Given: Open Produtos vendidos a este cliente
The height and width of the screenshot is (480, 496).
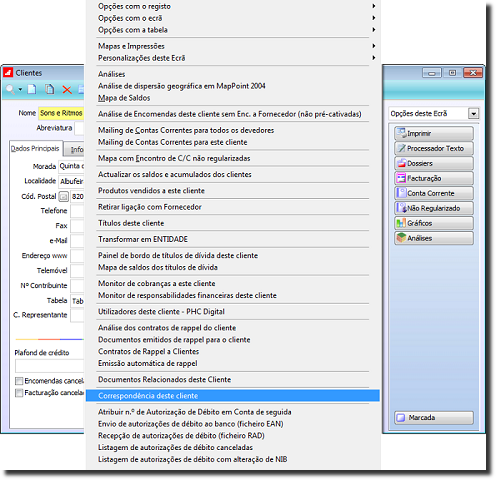Looking at the screenshot, I should (233, 191).
